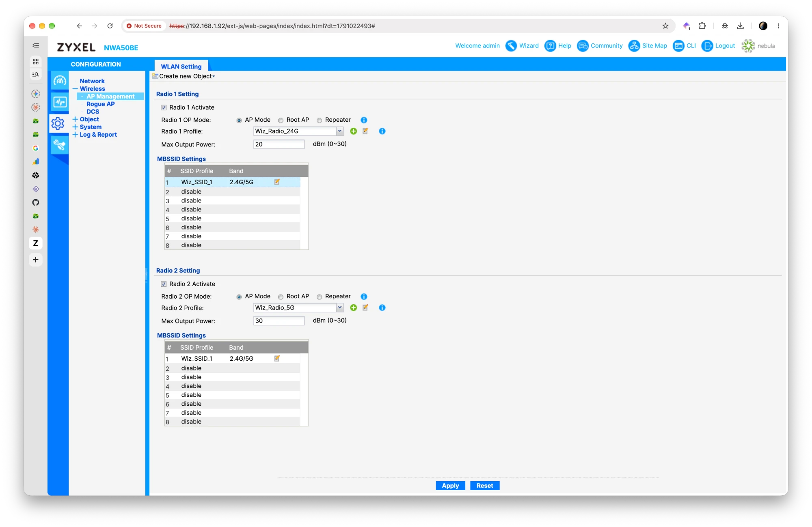Open browser downloads icon
812x527 pixels.
[740, 26]
